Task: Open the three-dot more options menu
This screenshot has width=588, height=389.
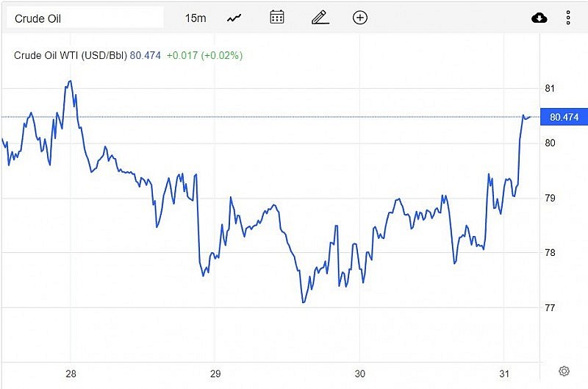Action: pos(568,18)
